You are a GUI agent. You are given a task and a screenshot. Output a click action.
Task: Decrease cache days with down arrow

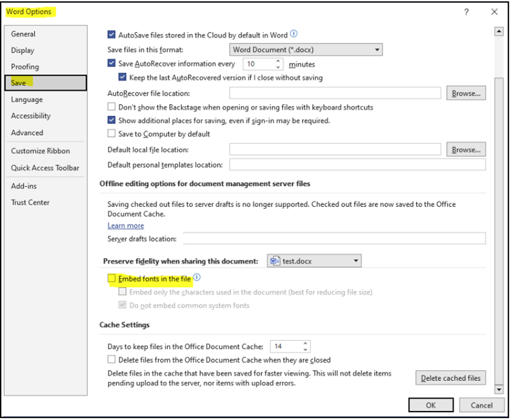(306, 349)
